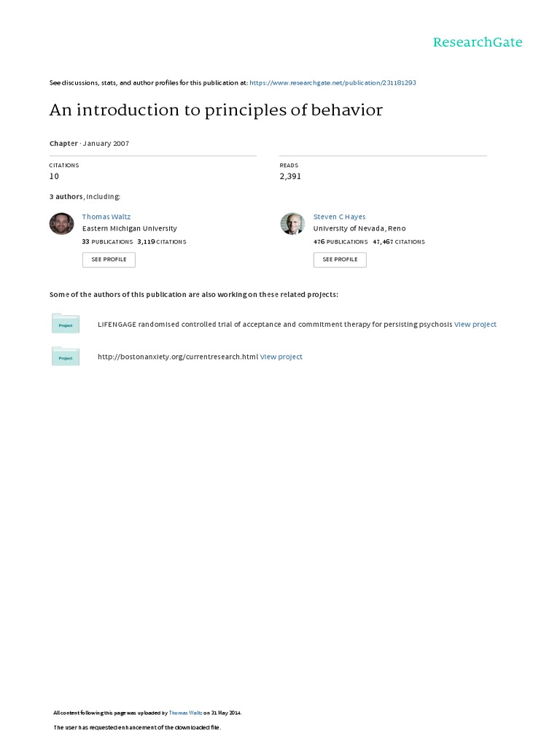This screenshot has height=747, width=560.
Task: Open Steven C Hayes author name link
Action: pyautogui.click(x=339, y=217)
